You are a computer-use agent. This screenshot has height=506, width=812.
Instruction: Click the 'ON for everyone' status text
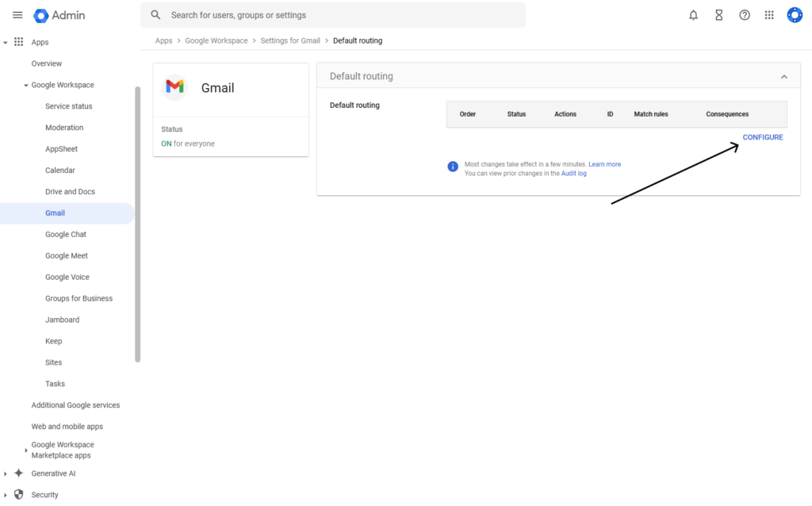(x=187, y=144)
